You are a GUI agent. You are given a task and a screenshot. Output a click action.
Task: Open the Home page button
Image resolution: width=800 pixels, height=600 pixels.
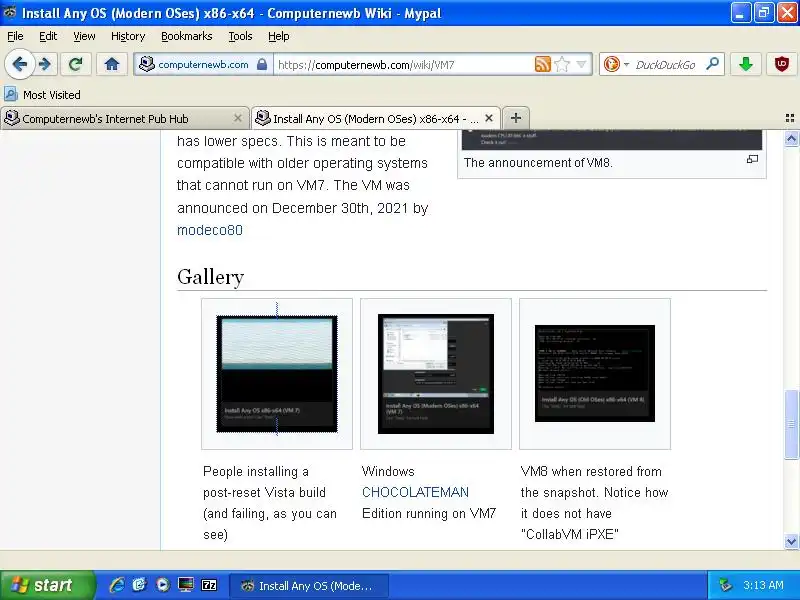click(112, 64)
